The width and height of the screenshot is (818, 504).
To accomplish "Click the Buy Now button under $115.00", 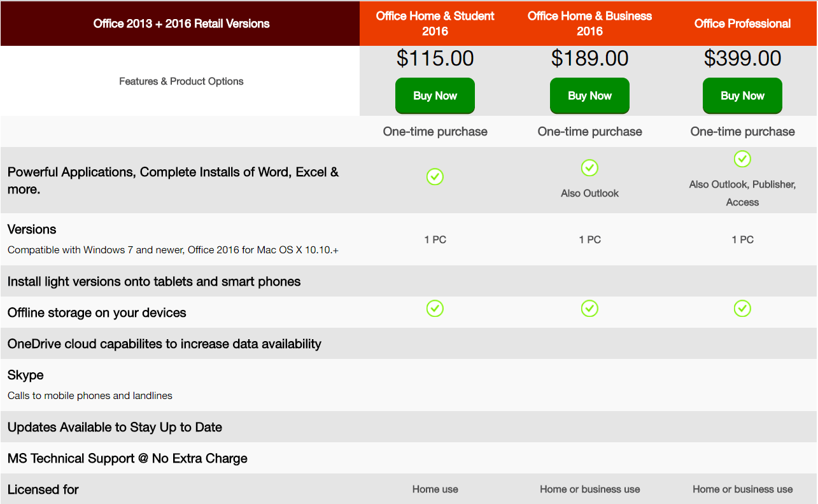I will pos(435,95).
